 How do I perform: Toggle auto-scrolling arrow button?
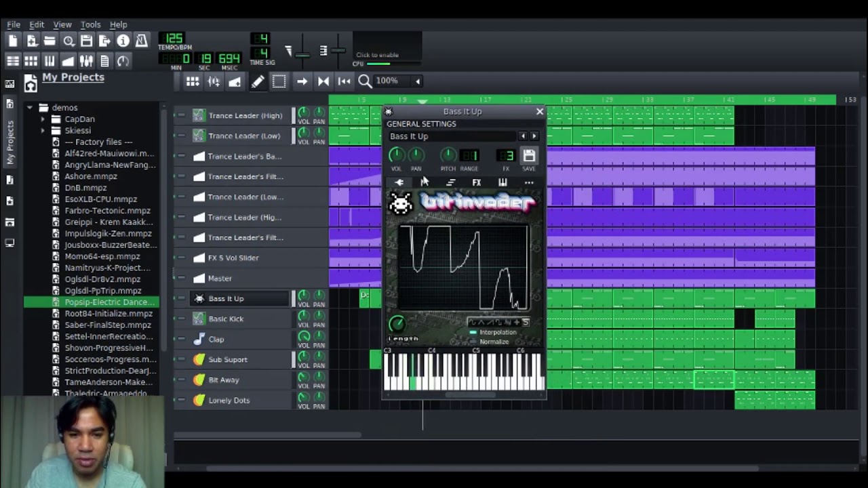(x=302, y=81)
